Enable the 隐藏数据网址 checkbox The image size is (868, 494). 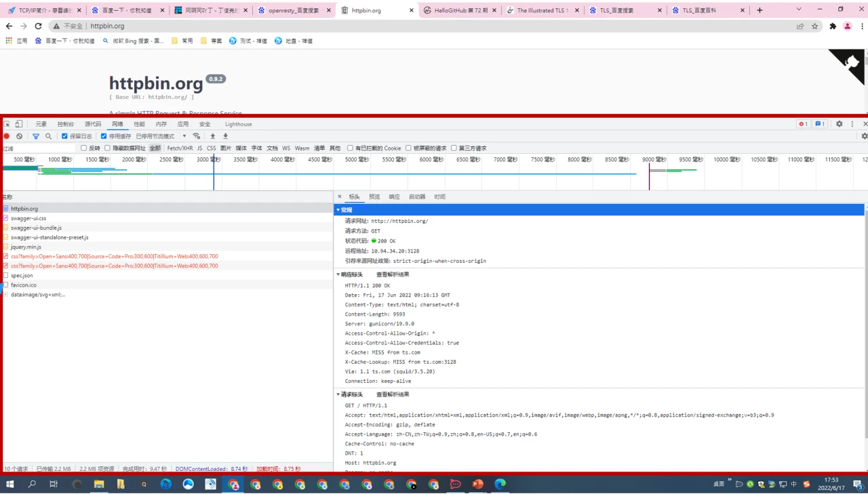107,148
